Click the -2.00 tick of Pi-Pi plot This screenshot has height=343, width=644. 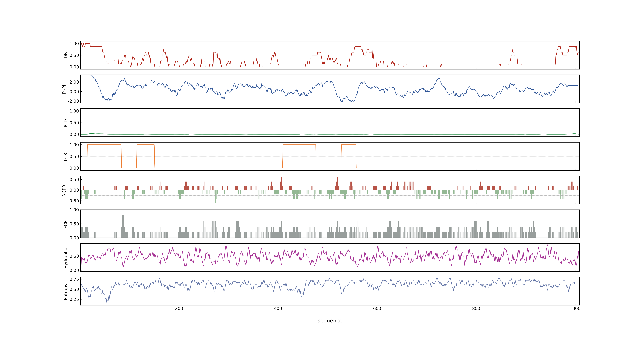coord(73,101)
